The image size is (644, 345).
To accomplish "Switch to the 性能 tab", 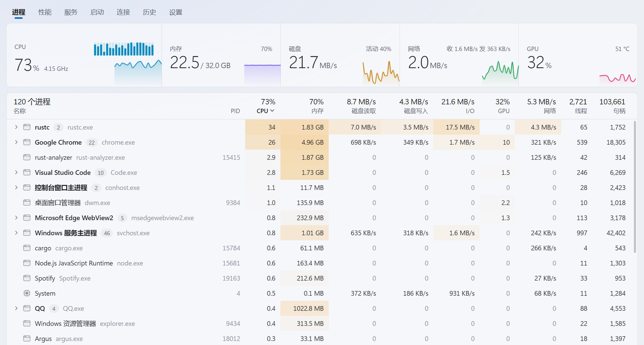I will 45,12.
